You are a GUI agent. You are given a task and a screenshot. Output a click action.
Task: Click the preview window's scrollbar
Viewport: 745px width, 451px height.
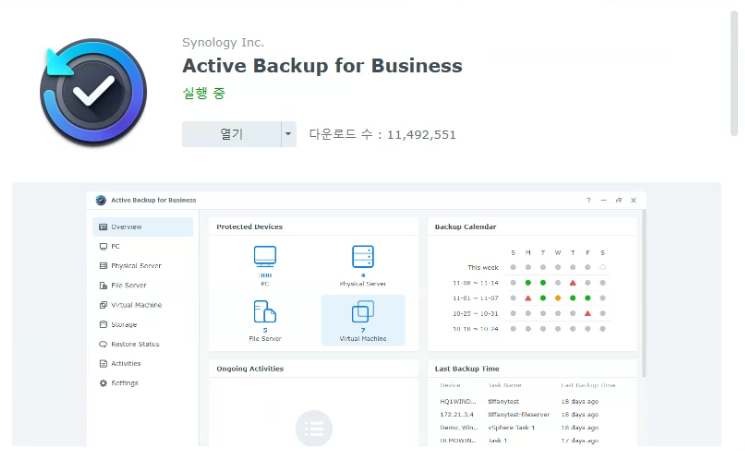pyautogui.click(x=644, y=293)
